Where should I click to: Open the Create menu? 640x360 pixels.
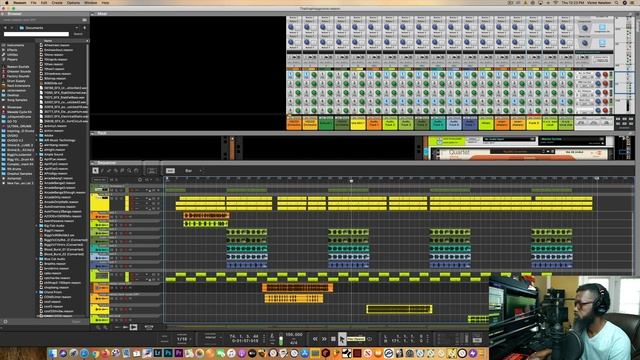pyautogui.click(x=57, y=2)
